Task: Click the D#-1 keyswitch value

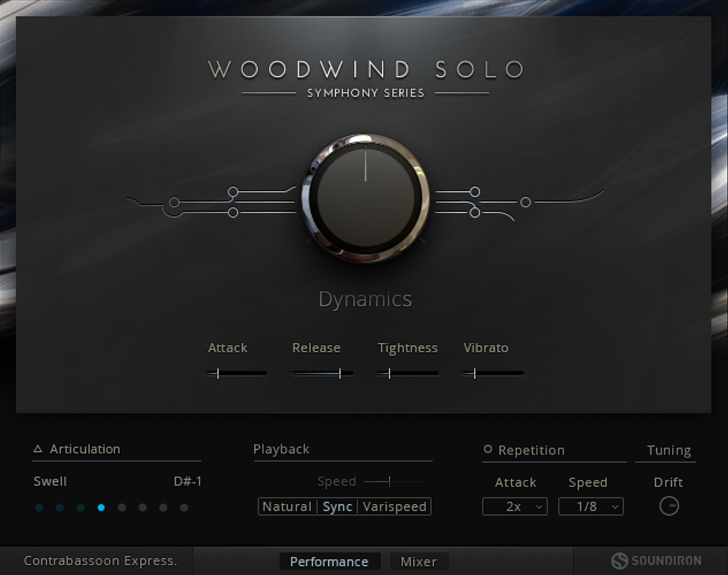Action: point(188,481)
